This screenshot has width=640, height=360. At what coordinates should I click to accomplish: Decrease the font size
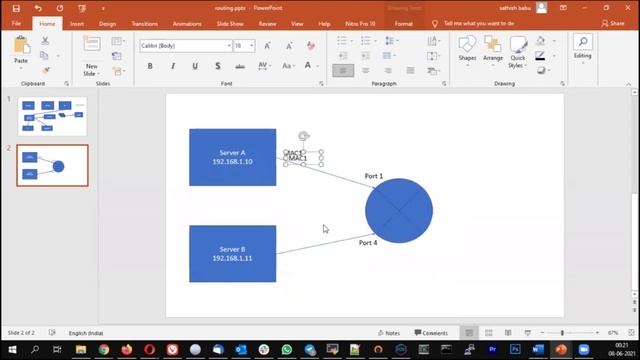[289, 46]
